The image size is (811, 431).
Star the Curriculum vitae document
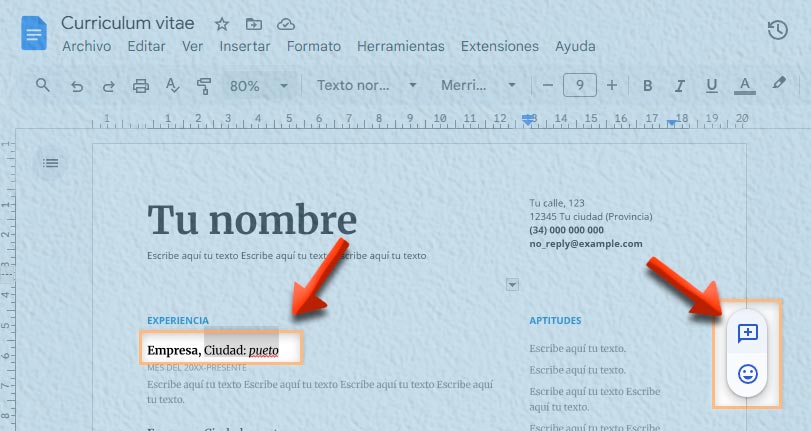click(222, 24)
